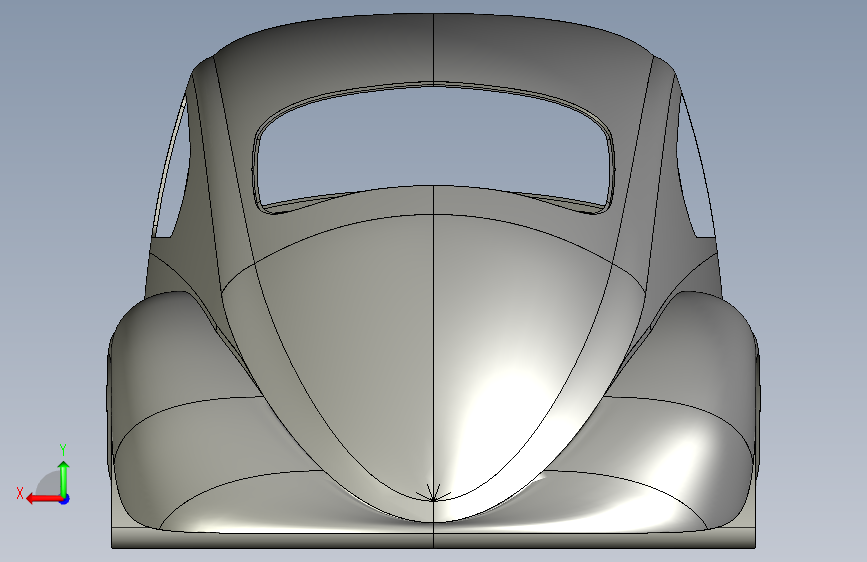Viewport: 867px width, 562px height.
Task: Click the blue Z axis dot on triad
Action: pos(65,499)
